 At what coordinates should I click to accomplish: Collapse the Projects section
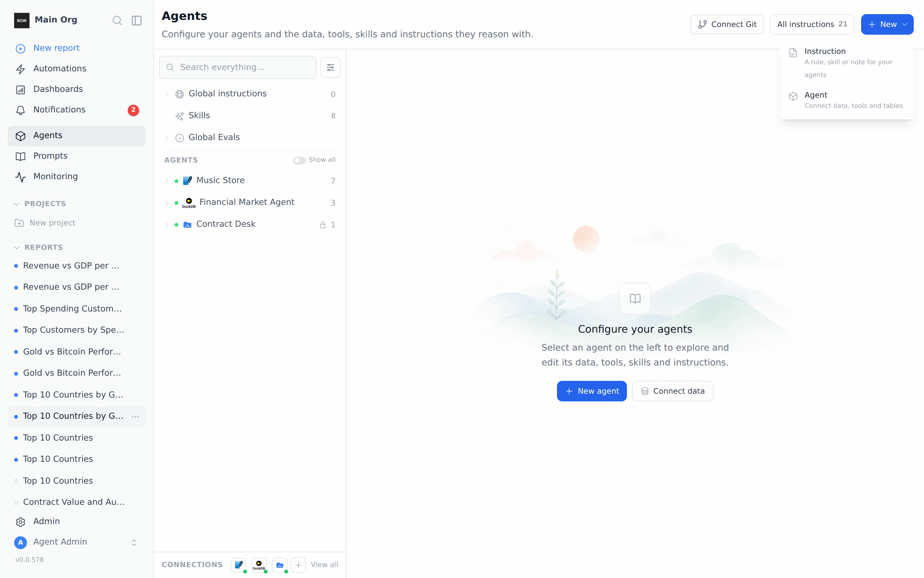pyautogui.click(x=17, y=204)
